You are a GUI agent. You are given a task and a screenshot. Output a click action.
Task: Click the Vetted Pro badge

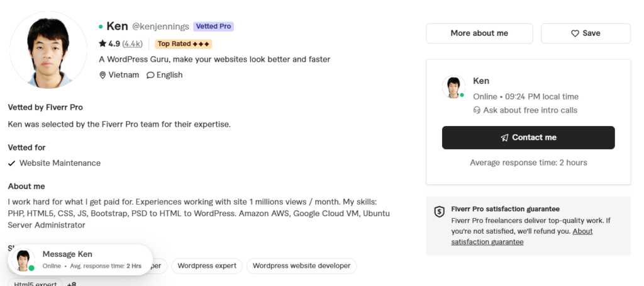(x=214, y=26)
